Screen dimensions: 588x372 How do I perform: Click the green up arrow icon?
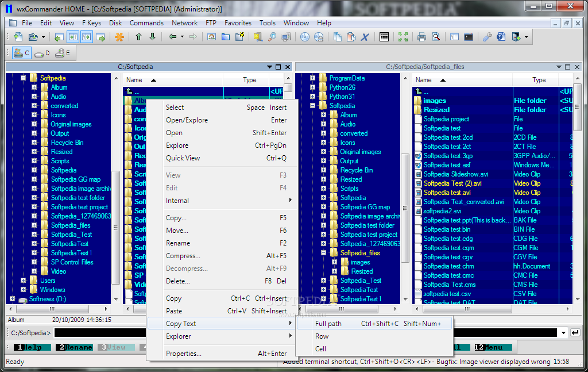click(139, 37)
